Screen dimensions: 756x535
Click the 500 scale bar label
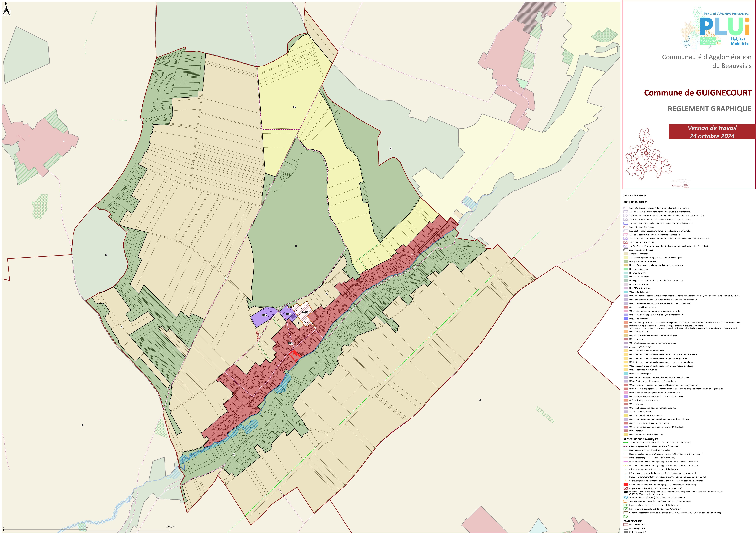86,527
